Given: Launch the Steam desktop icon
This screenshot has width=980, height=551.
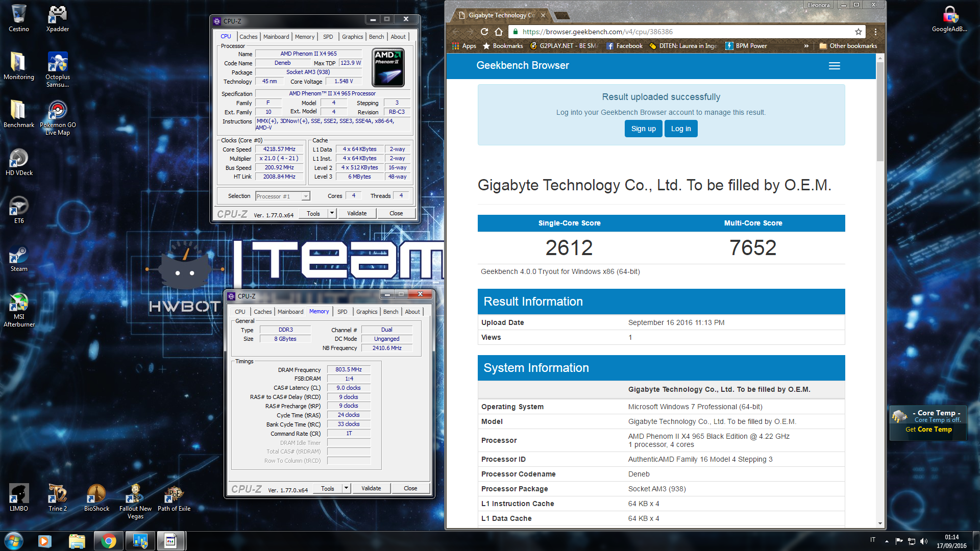Looking at the screenshot, I should coord(19,258).
